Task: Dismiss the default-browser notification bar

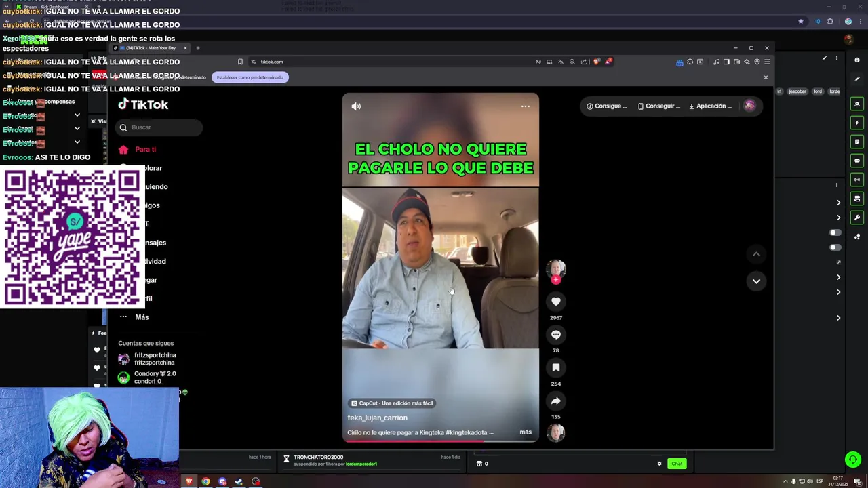Action: 766,77
